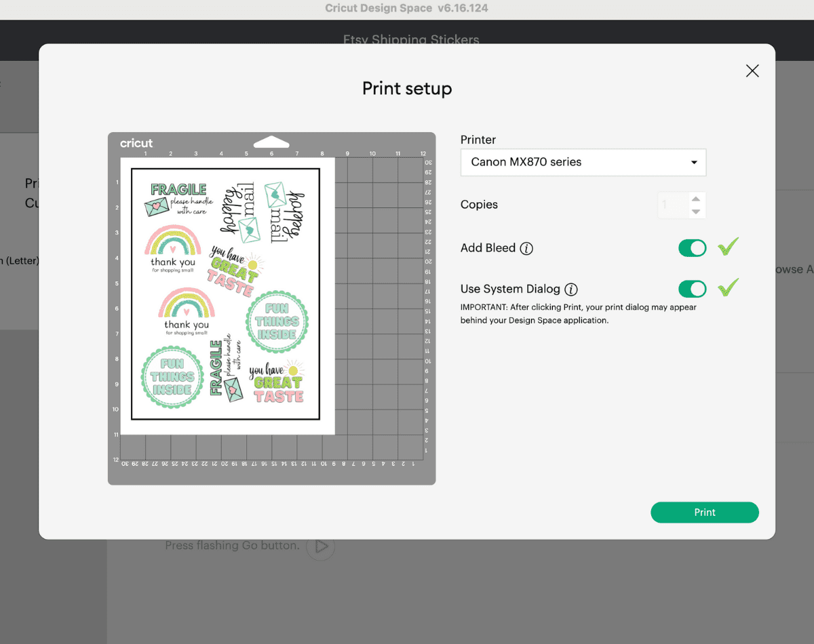Open the Printer dropdown showing Canon MX870 series
This screenshot has height=644, width=814.
click(583, 162)
